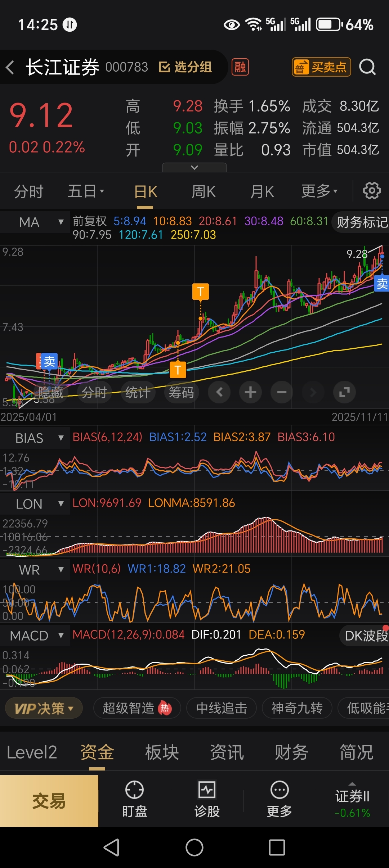Tap 分时 overlay button on chart
This screenshot has height=868, width=389.
tap(94, 392)
